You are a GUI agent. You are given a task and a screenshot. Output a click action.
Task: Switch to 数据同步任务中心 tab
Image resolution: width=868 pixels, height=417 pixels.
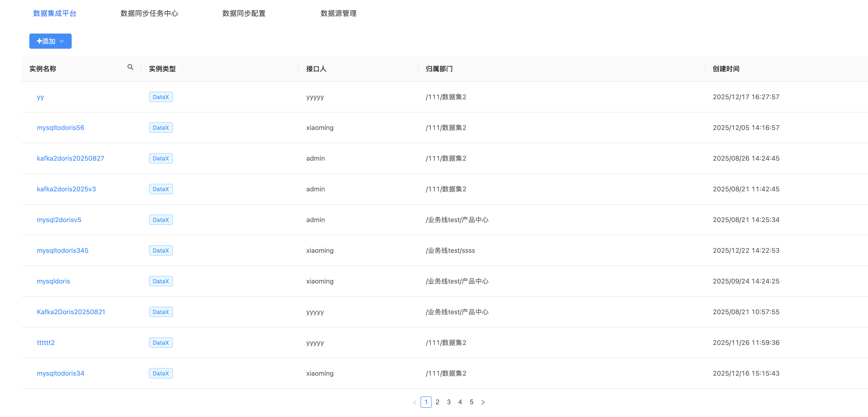coord(149,13)
